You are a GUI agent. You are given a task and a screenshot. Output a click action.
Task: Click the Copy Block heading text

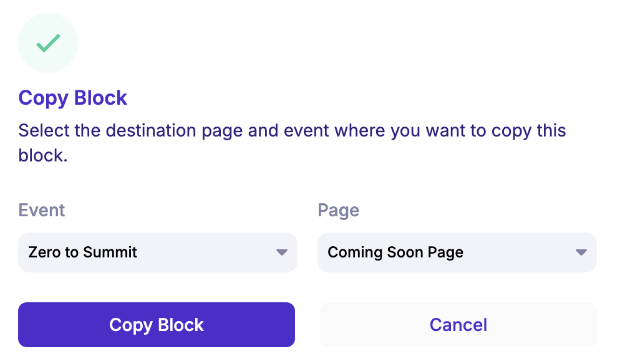(x=73, y=98)
